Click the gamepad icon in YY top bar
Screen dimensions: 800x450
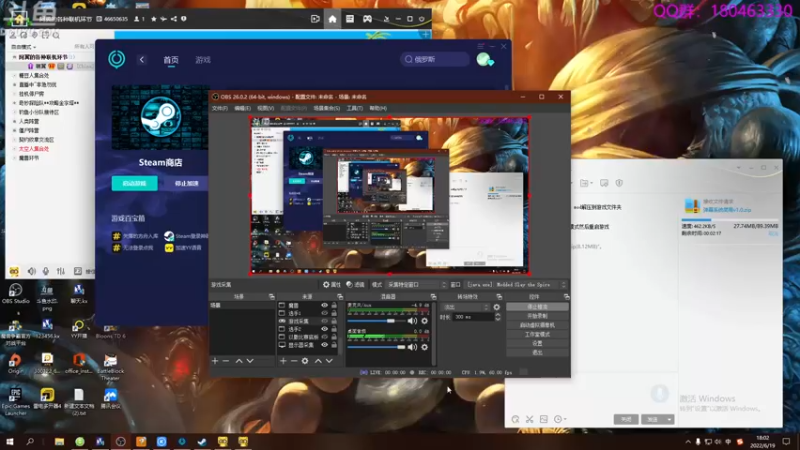[x=367, y=19]
